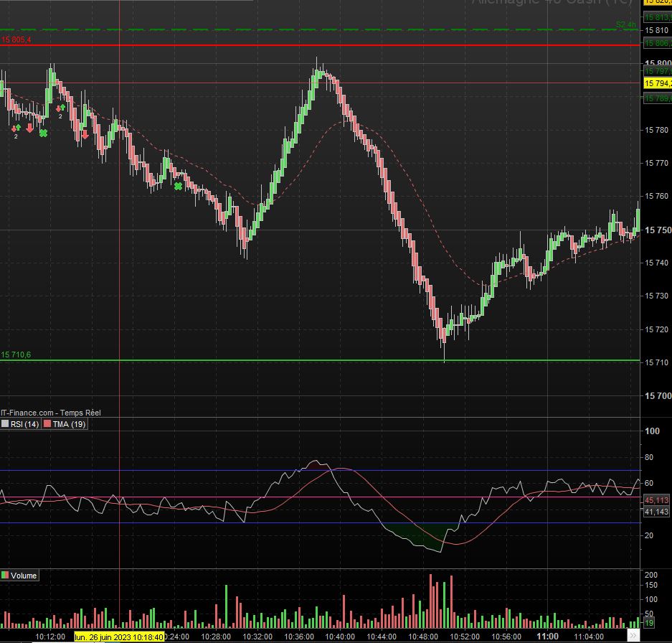Select the green 15 797 price tag

[658, 71]
